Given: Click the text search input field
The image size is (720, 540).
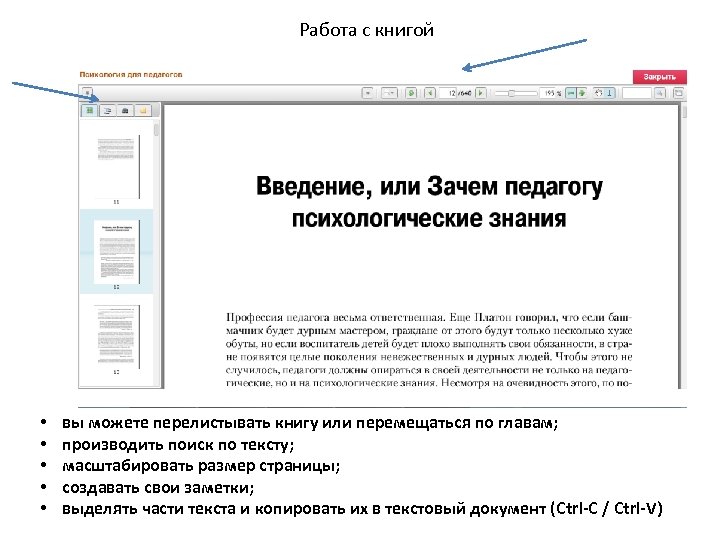Looking at the screenshot, I should pyautogui.click(x=637, y=93).
